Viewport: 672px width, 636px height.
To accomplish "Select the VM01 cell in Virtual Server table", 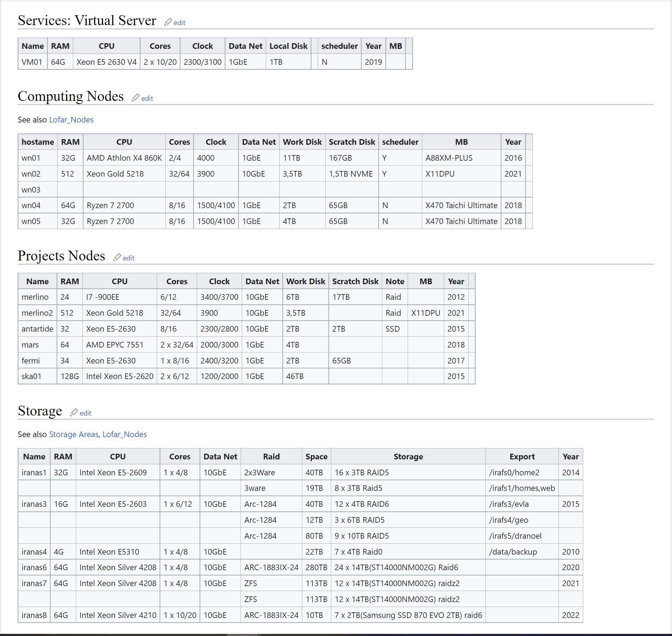I will (x=33, y=62).
